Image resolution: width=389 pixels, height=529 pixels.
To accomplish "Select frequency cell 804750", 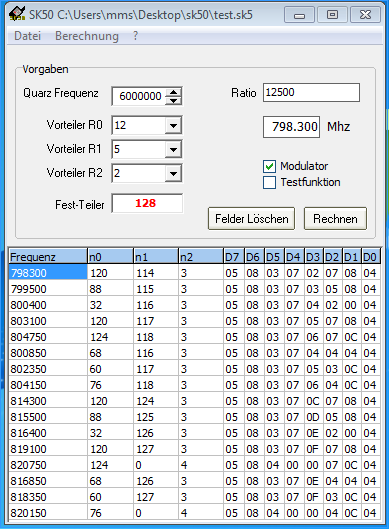I will [x=48, y=337].
